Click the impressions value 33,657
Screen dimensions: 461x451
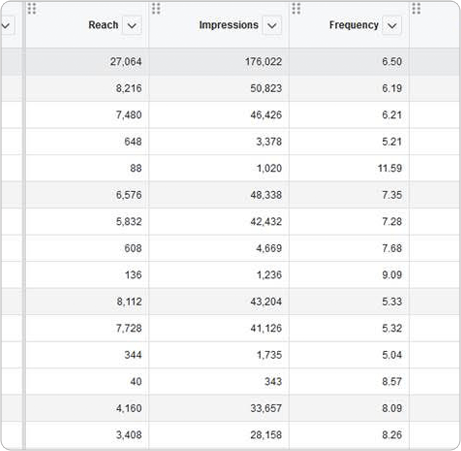(x=266, y=408)
